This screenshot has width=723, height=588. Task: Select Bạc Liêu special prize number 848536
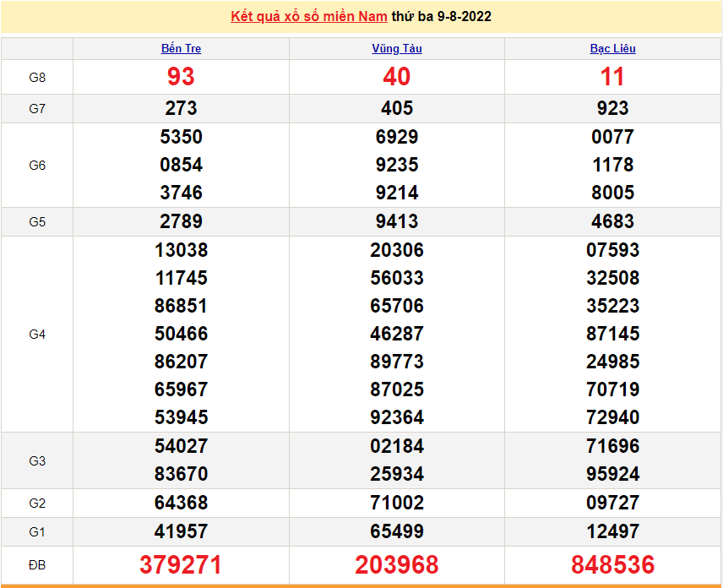click(612, 564)
